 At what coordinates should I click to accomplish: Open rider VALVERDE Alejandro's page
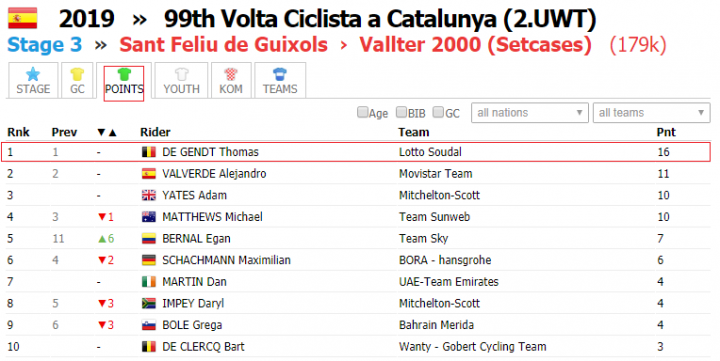[x=214, y=174]
